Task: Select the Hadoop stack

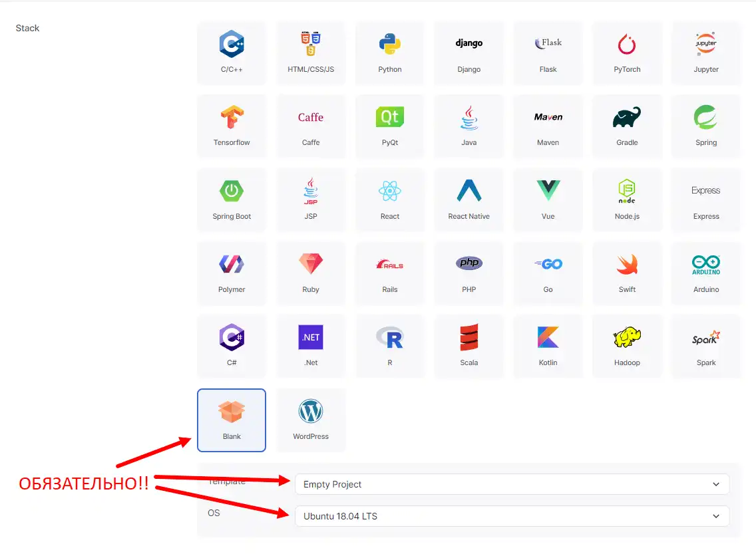Action: pos(627,347)
